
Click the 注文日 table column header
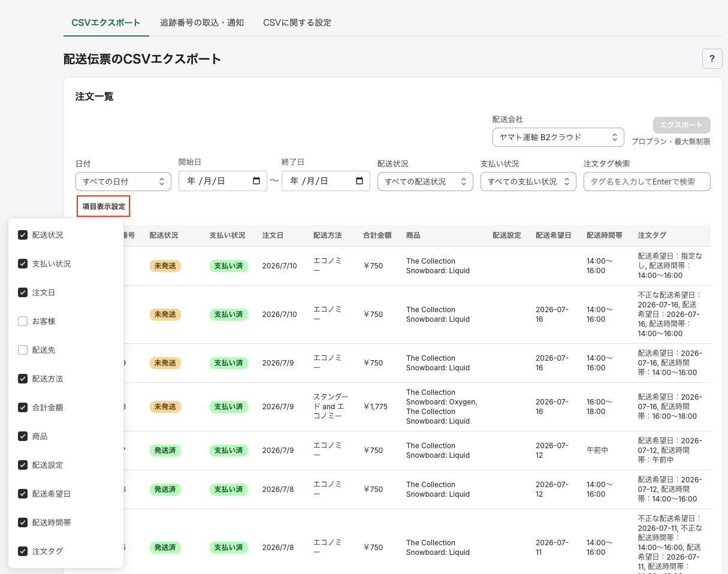pos(273,235)
